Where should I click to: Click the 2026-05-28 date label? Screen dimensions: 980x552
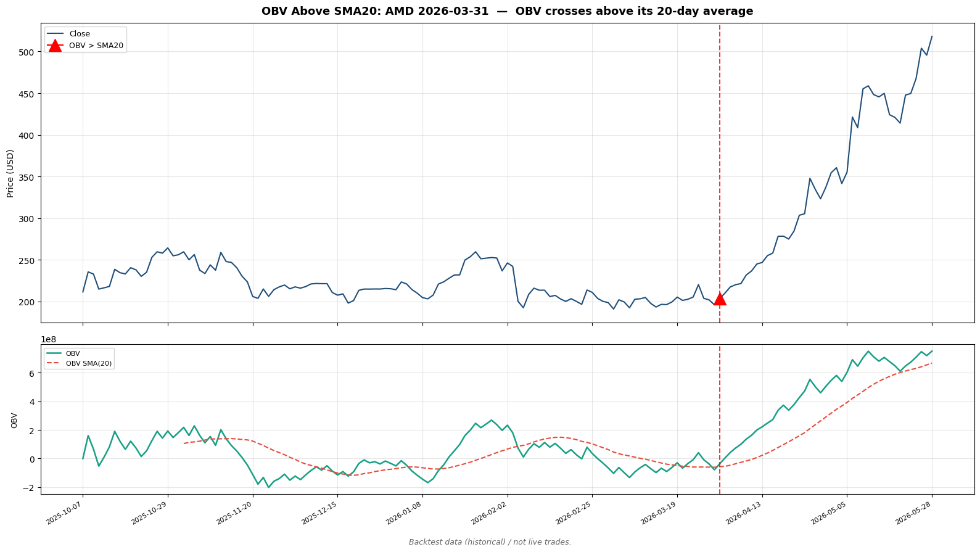click(x=914, y=514)
